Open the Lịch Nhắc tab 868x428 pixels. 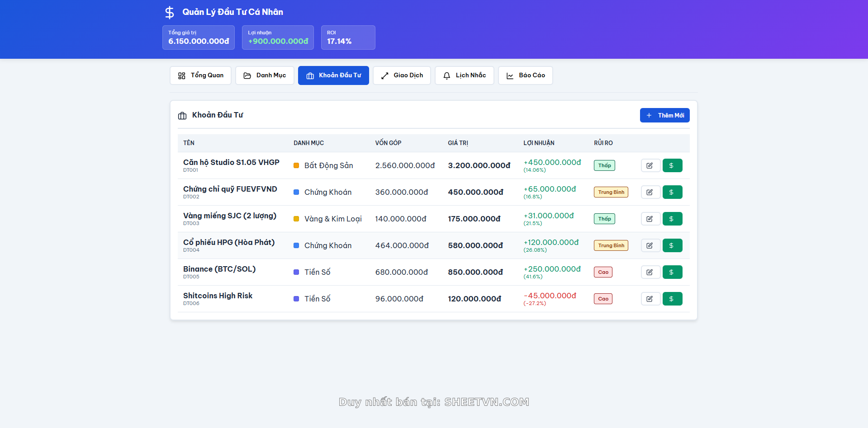point(465,75)
